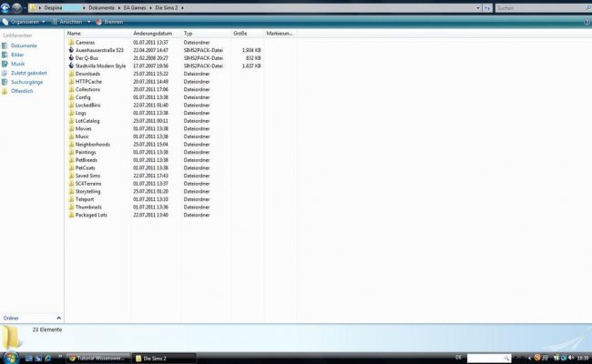592x364 pixels.
Task: Click the Musik icon in Linkfavoriten
Action: pyautogui.click(x=5, y=64)
